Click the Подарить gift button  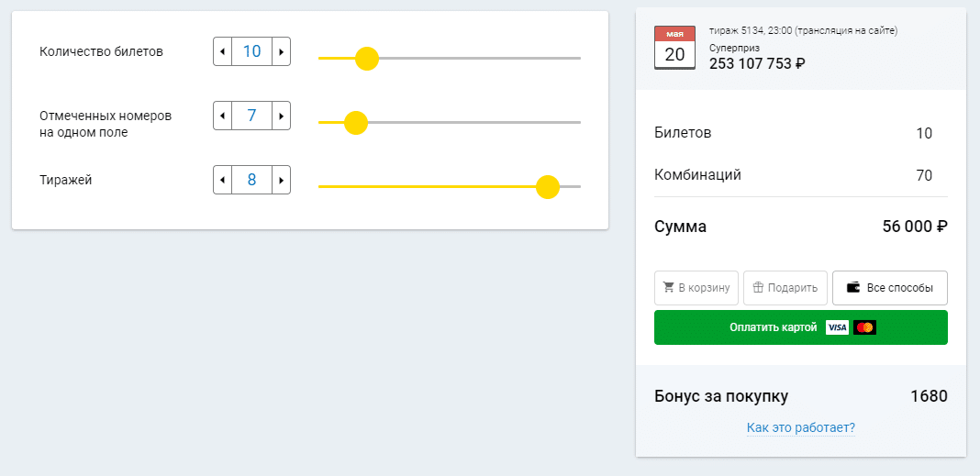pos(785,288)
